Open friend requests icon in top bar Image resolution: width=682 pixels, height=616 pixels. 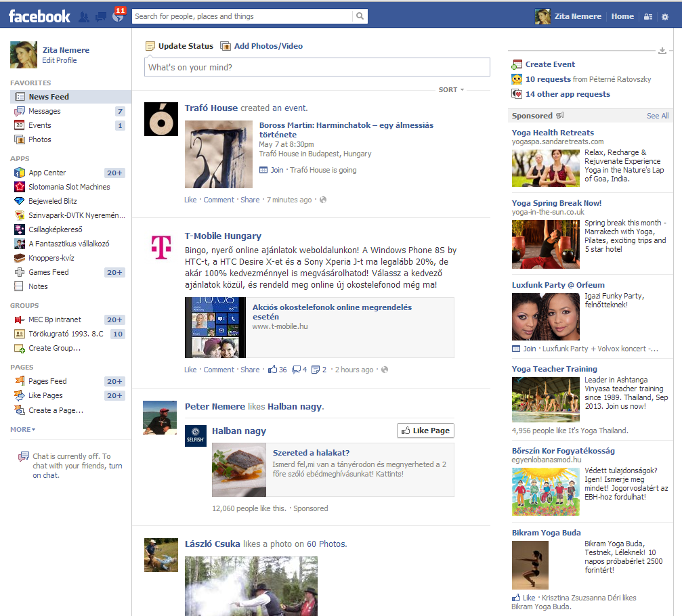pyautogui.click(x=84, y=17)
